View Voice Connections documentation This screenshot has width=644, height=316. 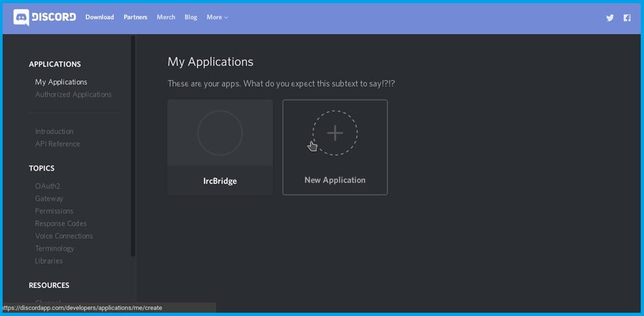tap(64, 236)
